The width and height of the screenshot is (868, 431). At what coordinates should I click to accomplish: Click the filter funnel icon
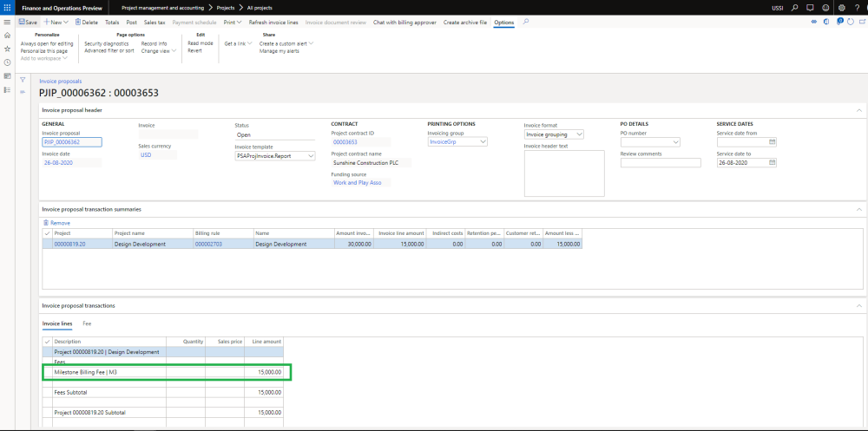coord(23,80)
